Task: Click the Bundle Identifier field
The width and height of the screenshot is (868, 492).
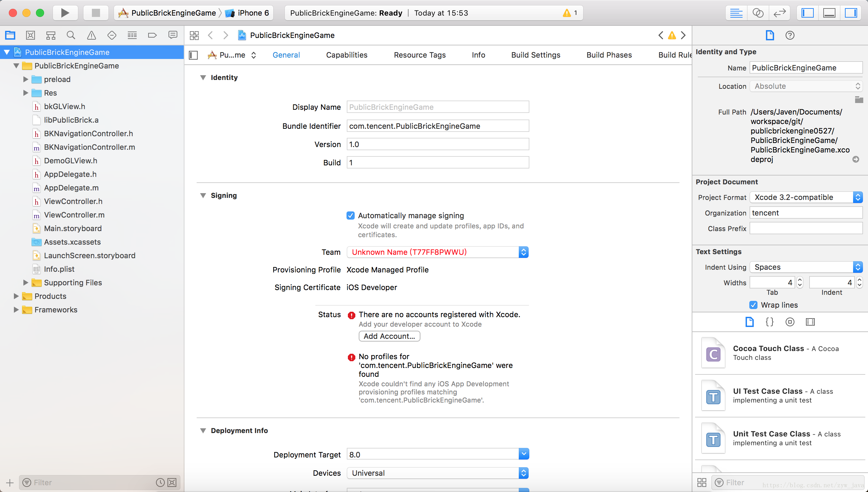Action: point(437,126)
